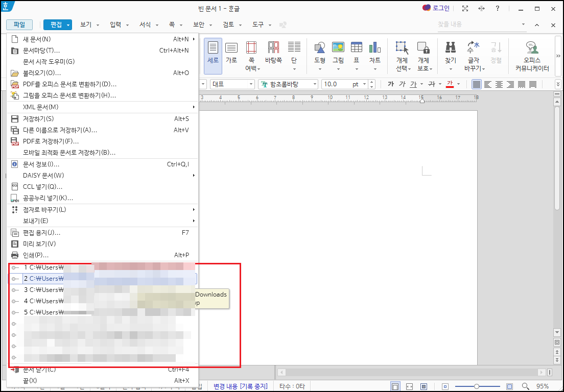Click the 로그인 login link
Screen dimensions: 564x392
[x=436, y=8]
